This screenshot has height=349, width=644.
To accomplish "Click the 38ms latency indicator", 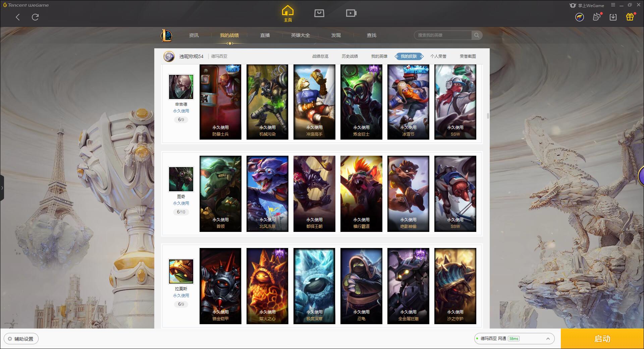I will [514, 339].
